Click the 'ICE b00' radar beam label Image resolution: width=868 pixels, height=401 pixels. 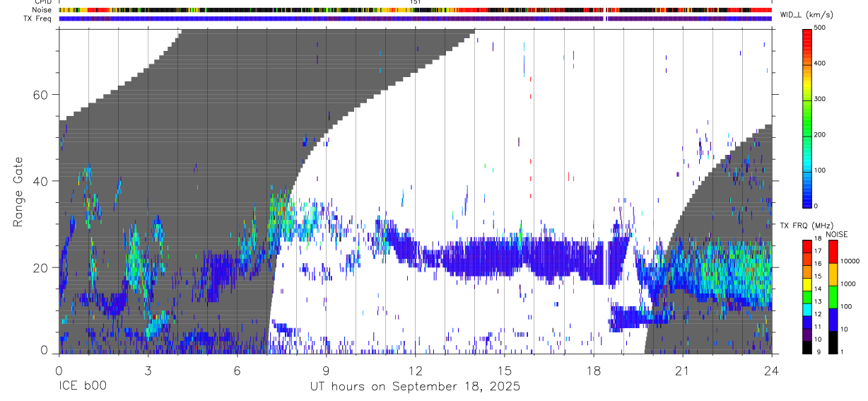(x=81, y=387)
